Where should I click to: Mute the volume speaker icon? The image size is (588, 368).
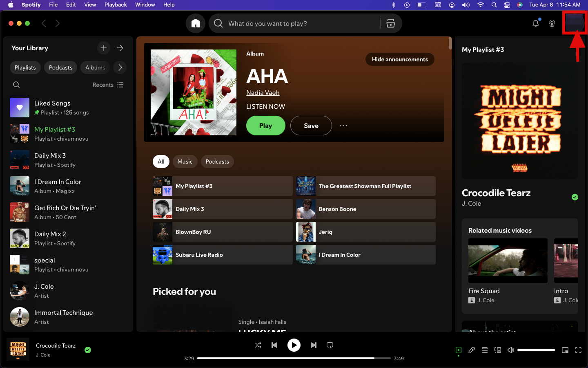[511, 350]
